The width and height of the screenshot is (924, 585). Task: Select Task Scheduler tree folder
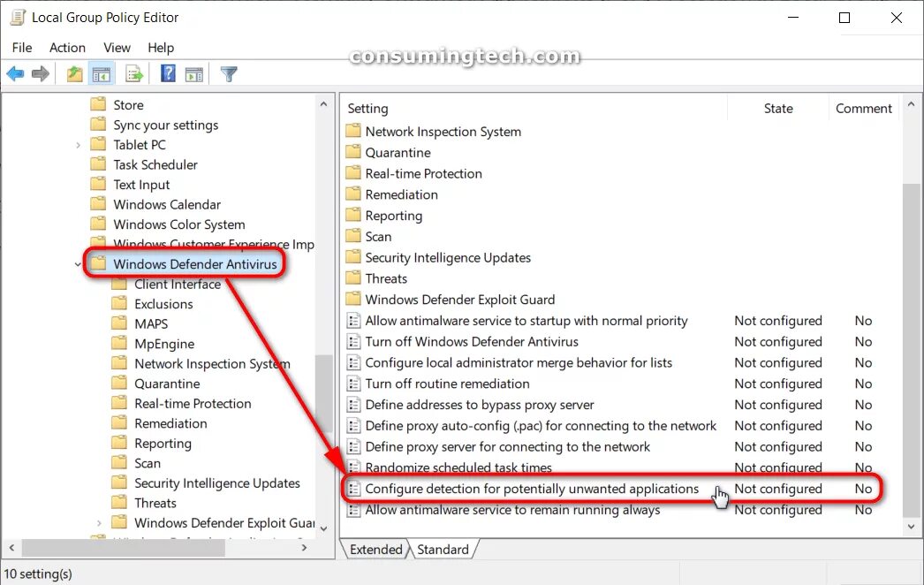tap(155, 164)
